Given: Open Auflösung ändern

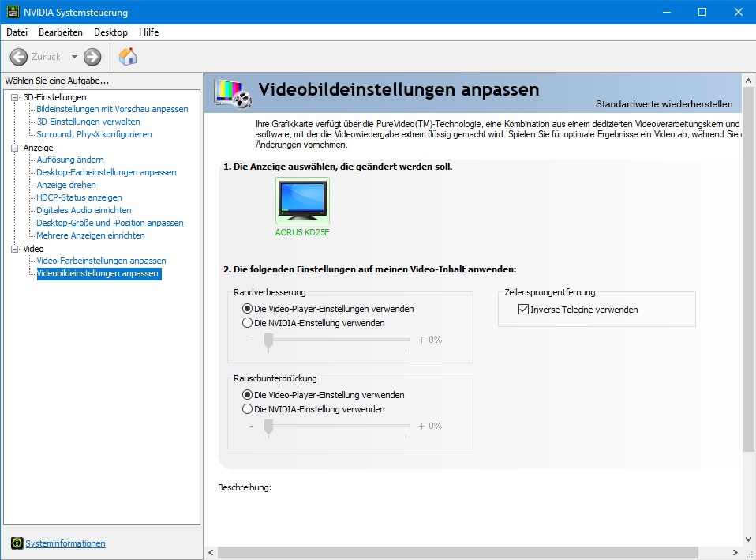Looking at the screenshot, I should pos(70,160).
